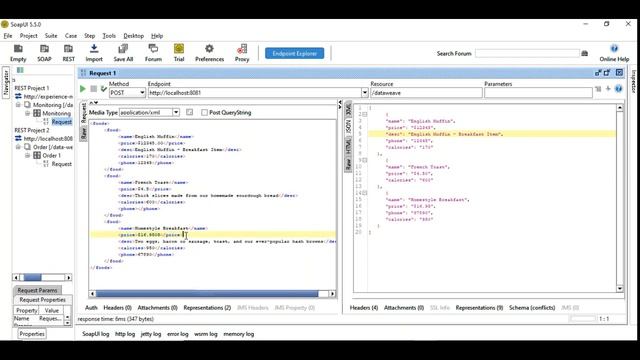Click the Resource /dataweave field

pos(426,93)
